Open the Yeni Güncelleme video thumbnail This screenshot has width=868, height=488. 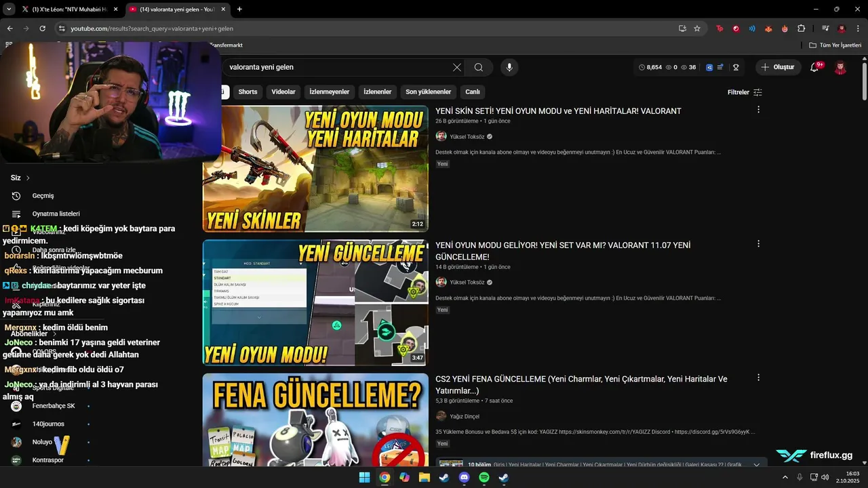coord(315,302)
